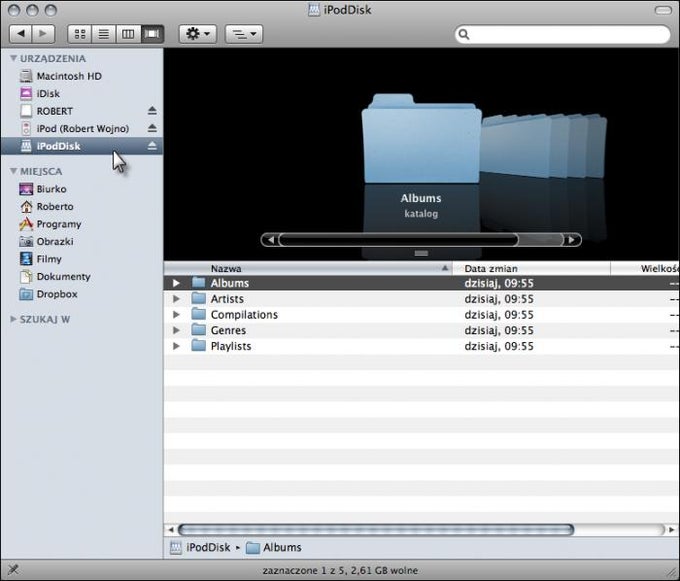Eject the iPodDisk volume
This screenshot has width=680, height=581.
(x=152, y=146)
